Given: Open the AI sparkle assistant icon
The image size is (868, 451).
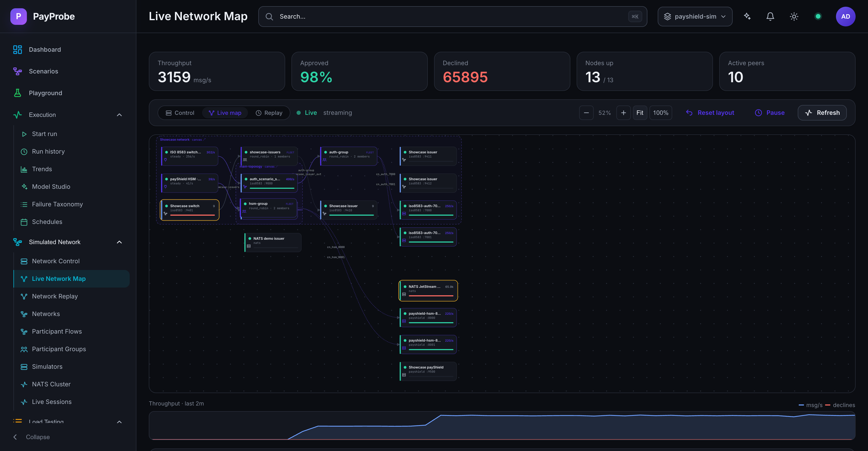Looking at the screenshot, I should 747,16.
